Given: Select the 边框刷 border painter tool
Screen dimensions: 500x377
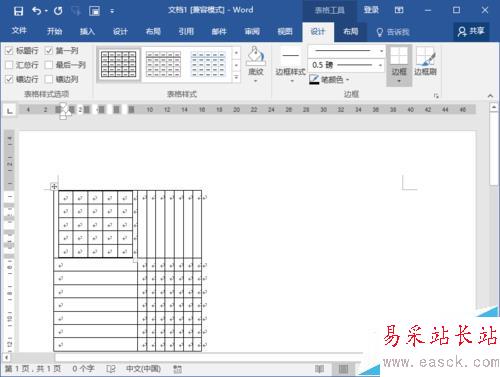Looking at the screenshot, I should [x=426, y=61].
